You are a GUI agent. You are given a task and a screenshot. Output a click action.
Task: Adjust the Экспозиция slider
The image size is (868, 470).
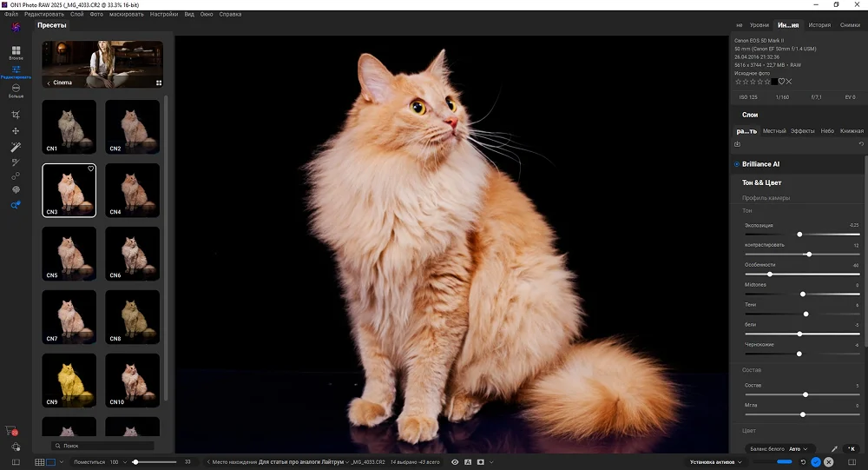click(799, 235)
